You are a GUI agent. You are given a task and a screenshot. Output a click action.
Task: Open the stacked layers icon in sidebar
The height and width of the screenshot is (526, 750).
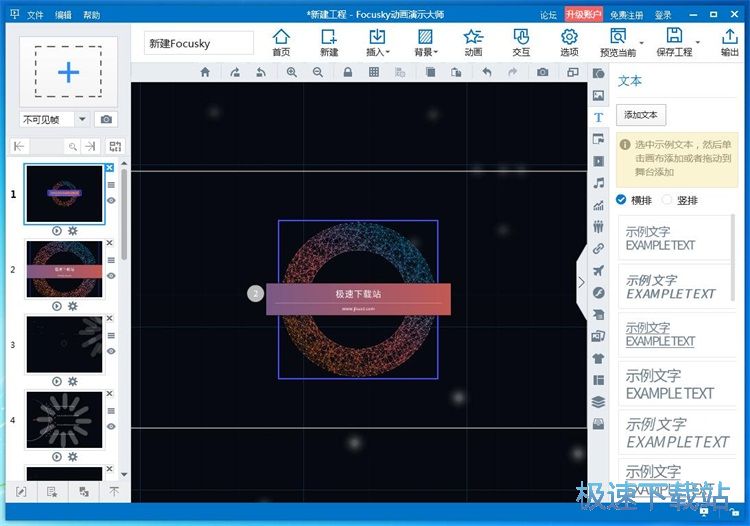(598, 402)
